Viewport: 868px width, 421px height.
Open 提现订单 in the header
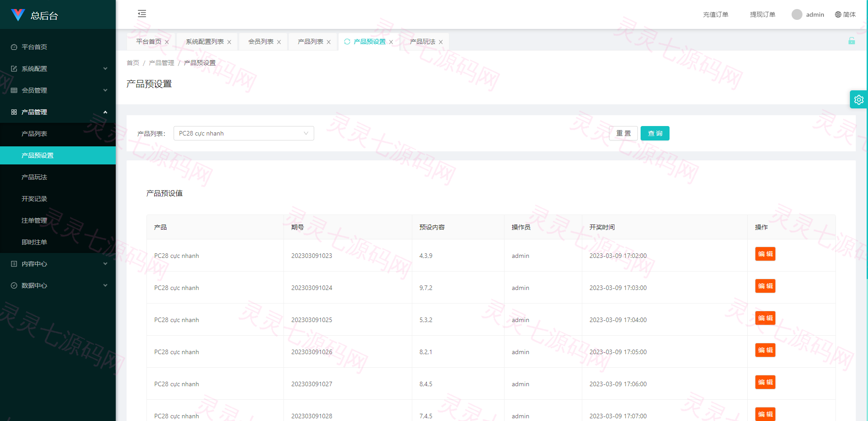coord(763,14)
